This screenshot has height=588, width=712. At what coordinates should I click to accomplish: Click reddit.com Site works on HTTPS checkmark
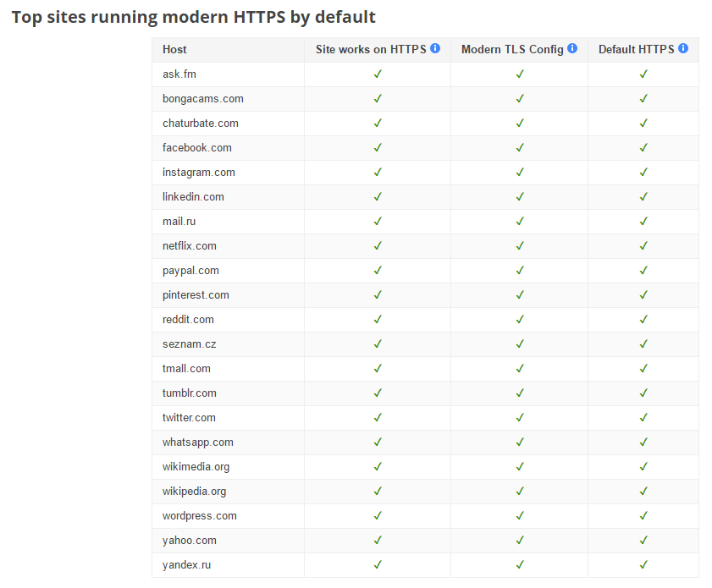(378, 320)
